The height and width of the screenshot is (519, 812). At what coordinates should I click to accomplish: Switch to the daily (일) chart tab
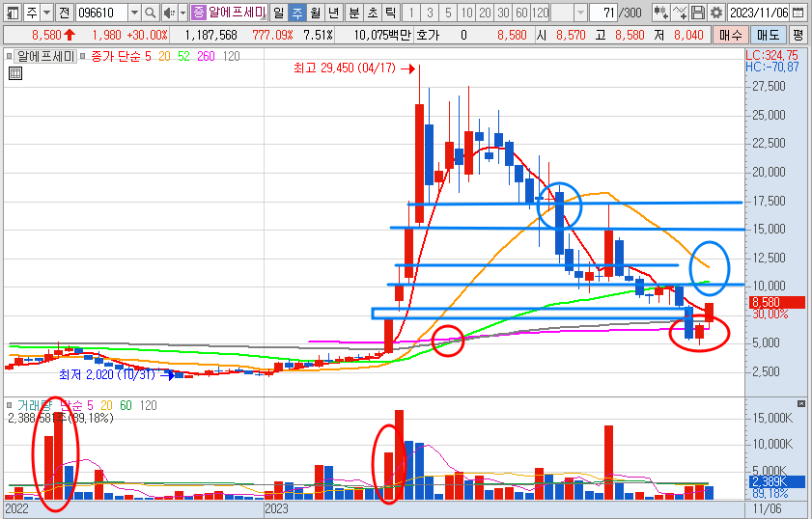tap(279, 13)
